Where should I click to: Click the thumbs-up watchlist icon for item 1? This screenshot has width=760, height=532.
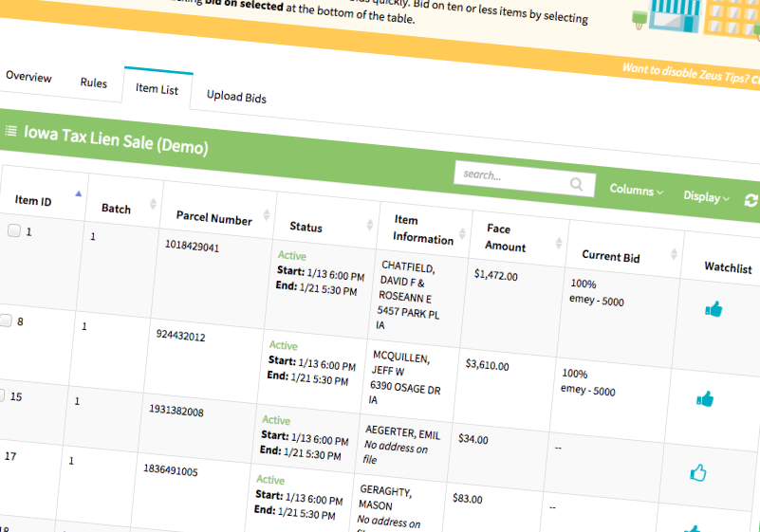(x=714, y=308)
